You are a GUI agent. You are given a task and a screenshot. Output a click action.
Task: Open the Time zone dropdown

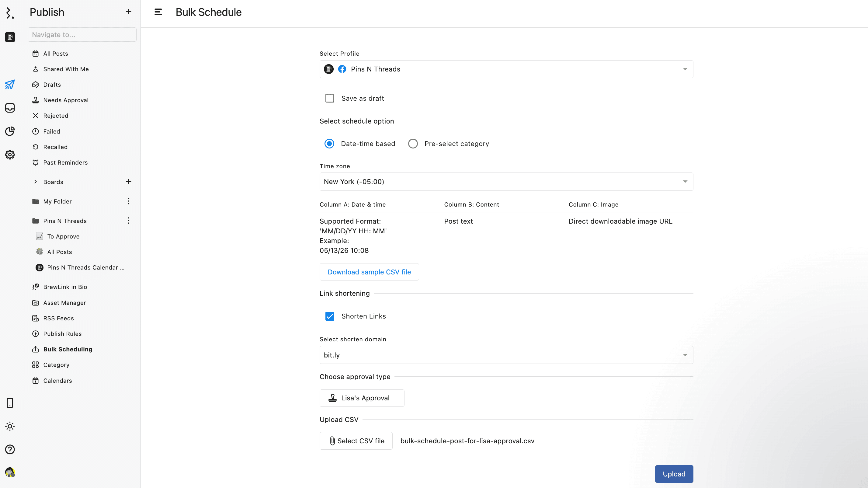[x=506, y=182]
